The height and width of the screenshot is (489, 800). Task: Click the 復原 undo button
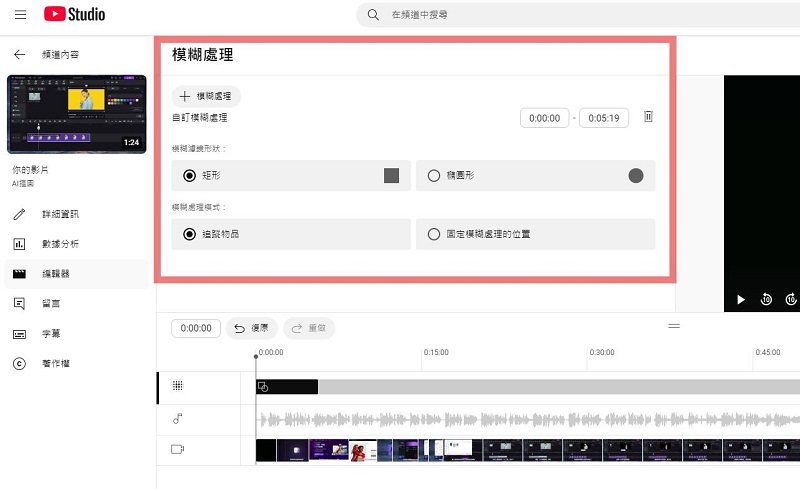[251, 328]
